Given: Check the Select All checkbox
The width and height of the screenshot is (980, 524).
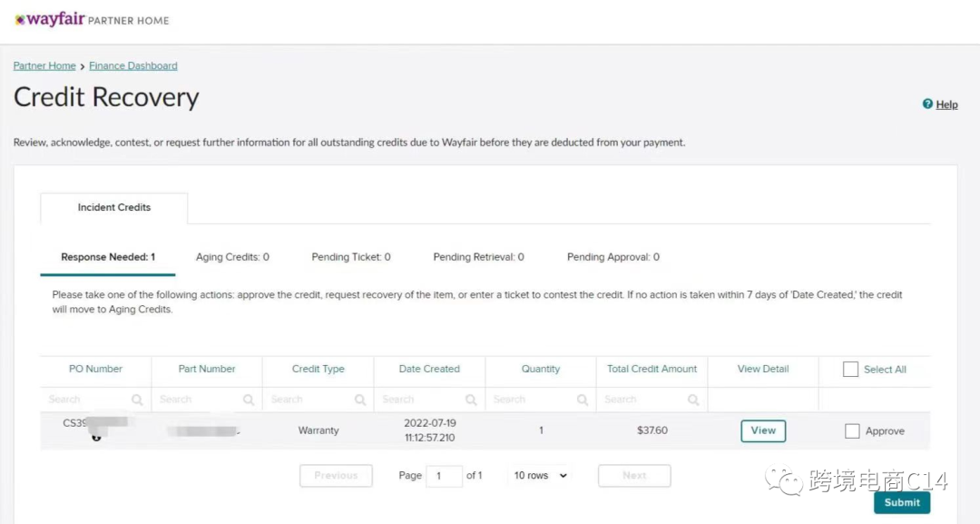Looking at the screenshot, I should 850,370.
